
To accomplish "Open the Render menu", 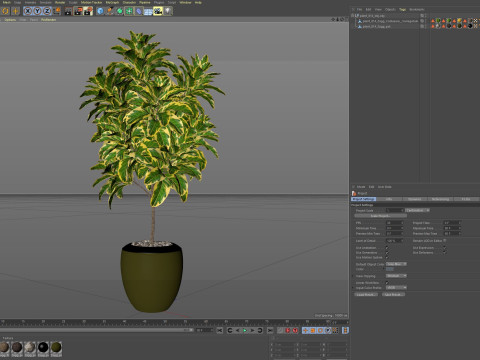I will [x=60, y=2].
